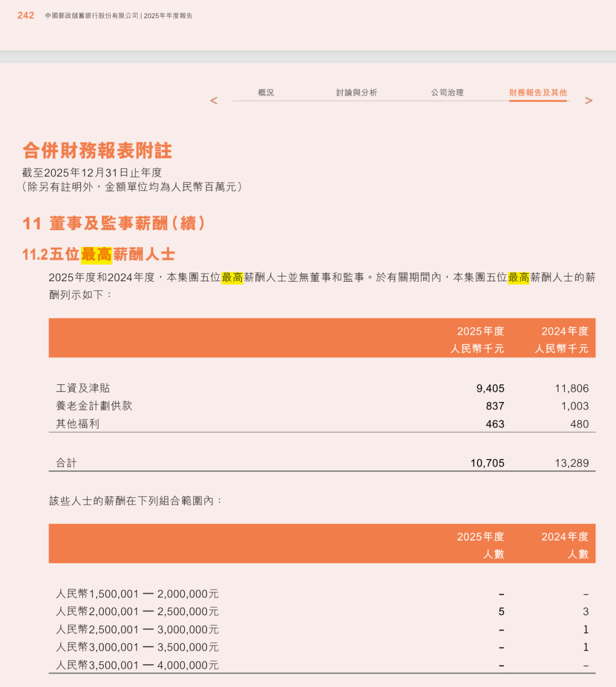Click the 合計 row label
The image size is (616, 687).
[66, 464]
